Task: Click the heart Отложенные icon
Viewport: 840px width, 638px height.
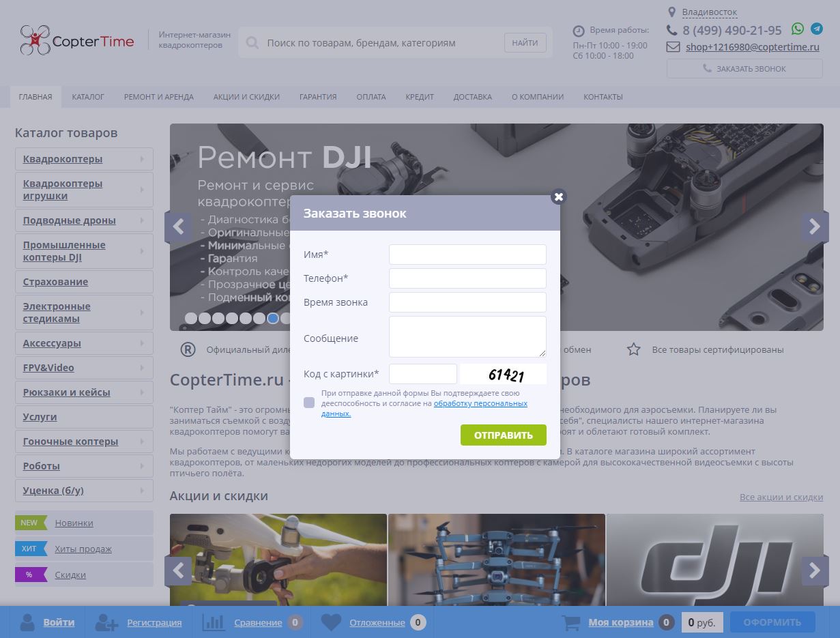Action: (331, 622)
